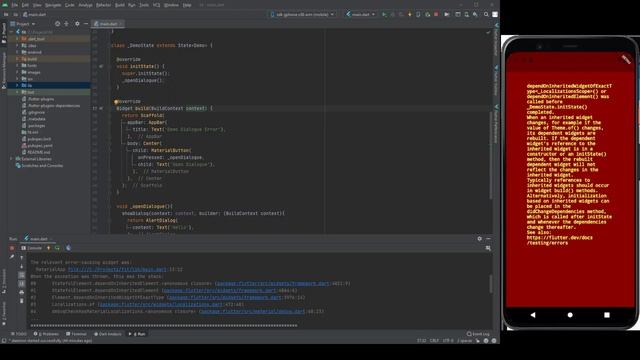Click the up arrow in console sidebar
Image resolution: width=640 pixels, height=360 pixels.
[22, 258]
